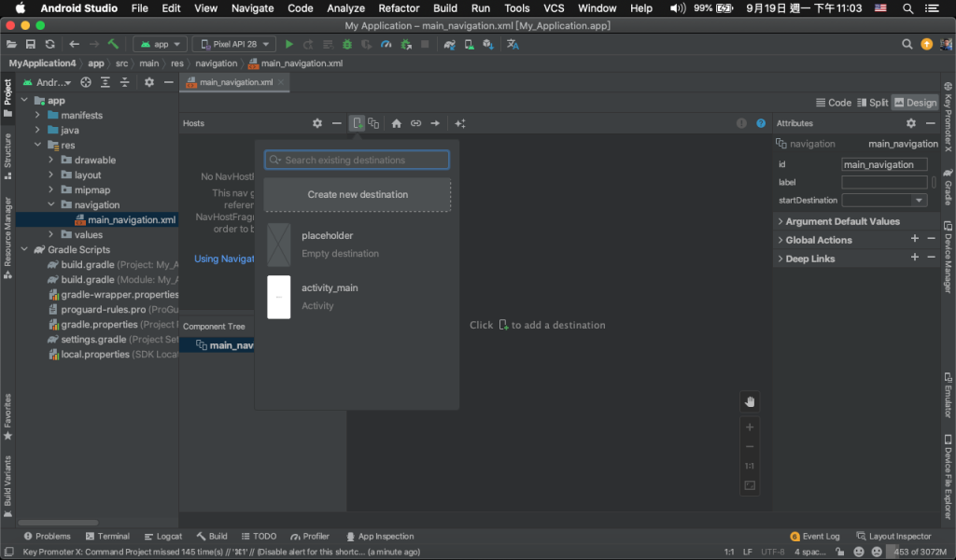Select the main_navigation.xml editor tab
The image size is (956, 560).
pyautogui.click(x=234, y=82)
